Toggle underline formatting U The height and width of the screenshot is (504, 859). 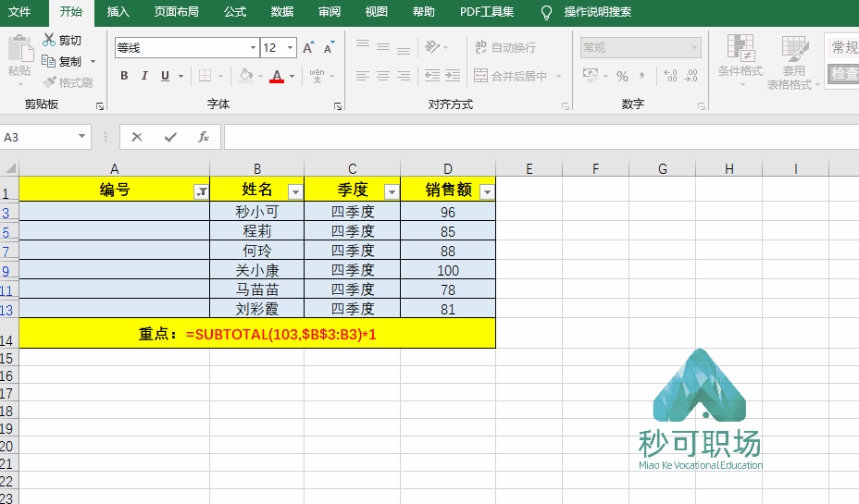(x=165, y=76)
